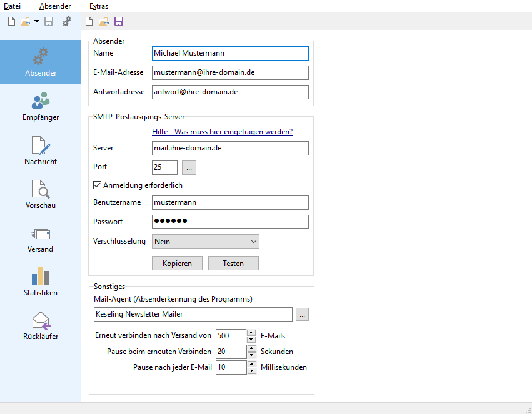The height and width of the screenshot is (414, 532).
Task: Open the Extras menu
Action: pyautogui.click(x=99, y=6)
